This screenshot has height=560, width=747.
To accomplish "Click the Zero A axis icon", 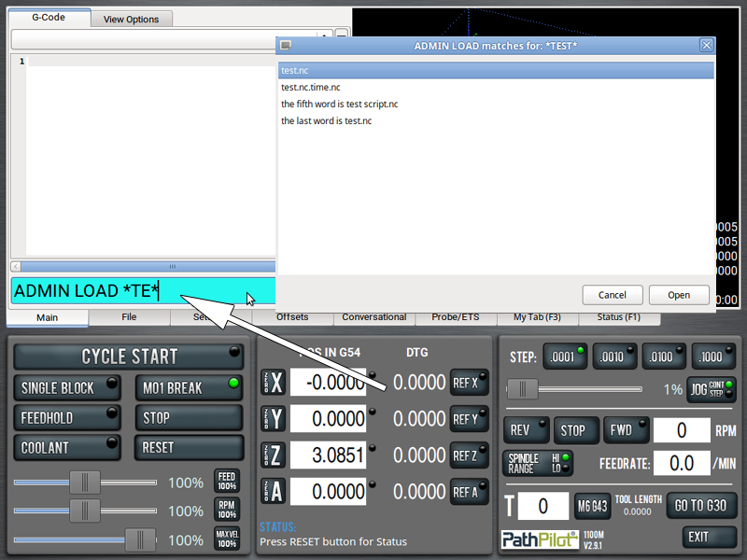I will tap(273, 492).
